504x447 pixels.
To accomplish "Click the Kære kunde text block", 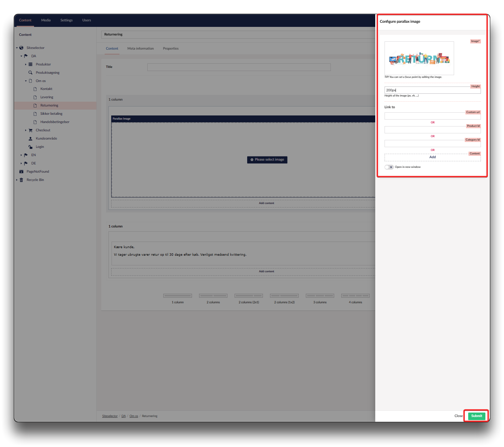I will tap(244, 253).
